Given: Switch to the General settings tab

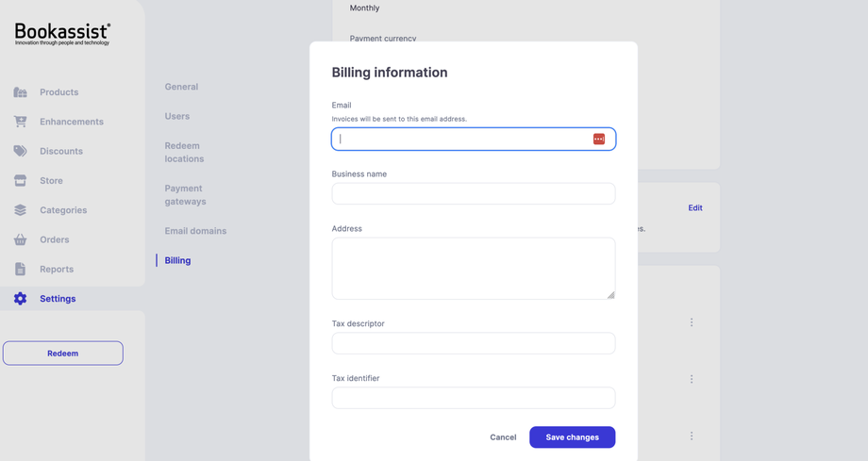Looking at the screenshot, I should [181, 87].
